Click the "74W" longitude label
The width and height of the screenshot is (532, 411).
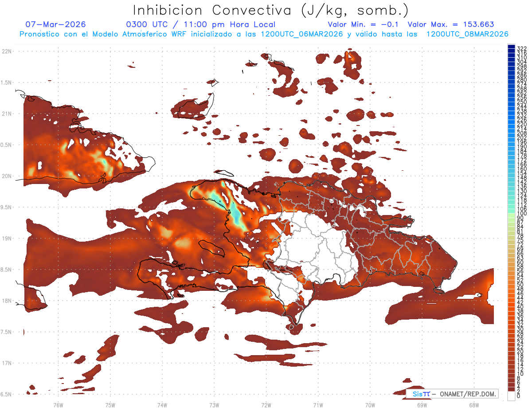tap(162, 405)
